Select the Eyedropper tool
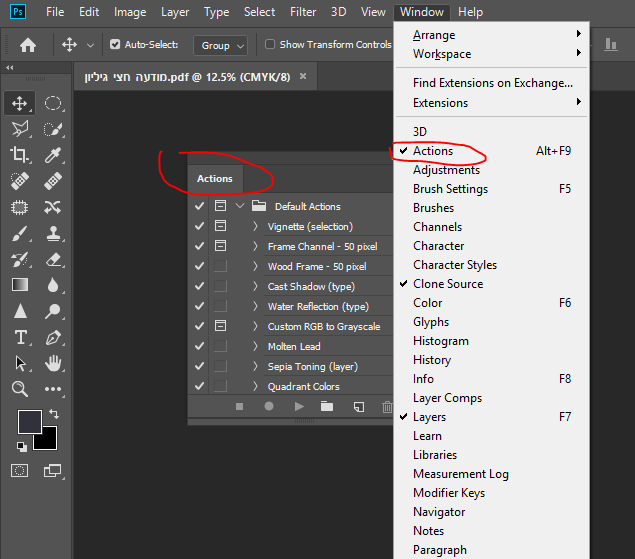 [53, 155]
